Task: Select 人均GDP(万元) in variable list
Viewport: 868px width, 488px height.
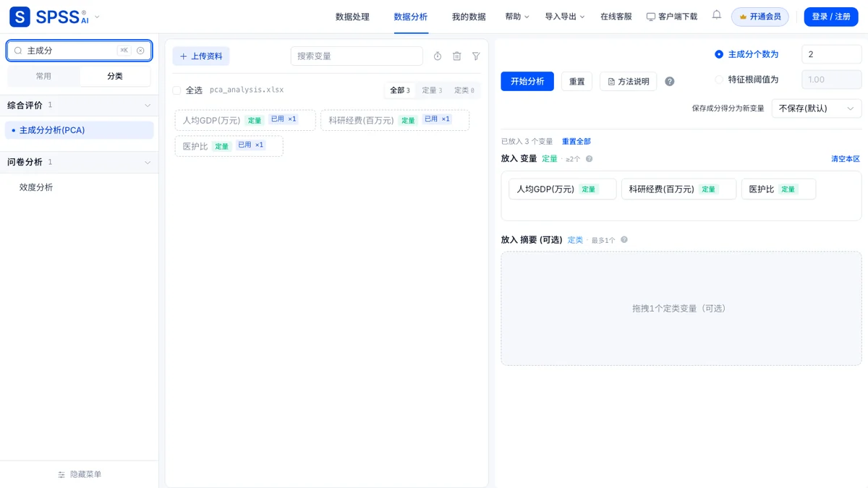Action: (x=245, y=120)
